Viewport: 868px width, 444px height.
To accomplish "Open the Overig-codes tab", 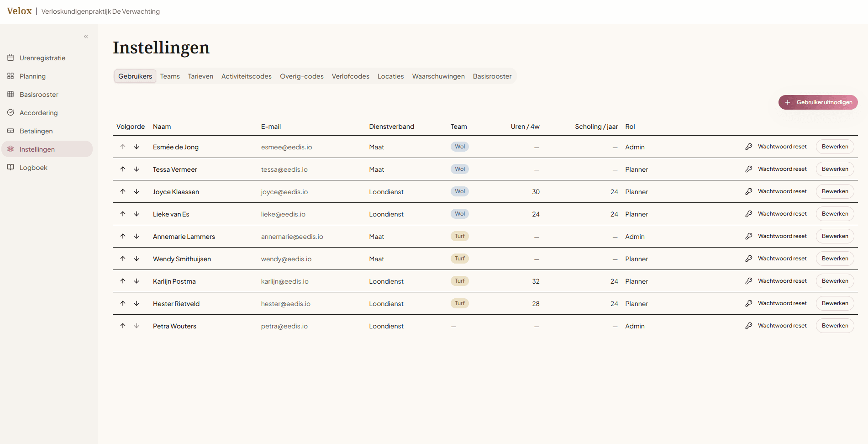I will point(302,76).
